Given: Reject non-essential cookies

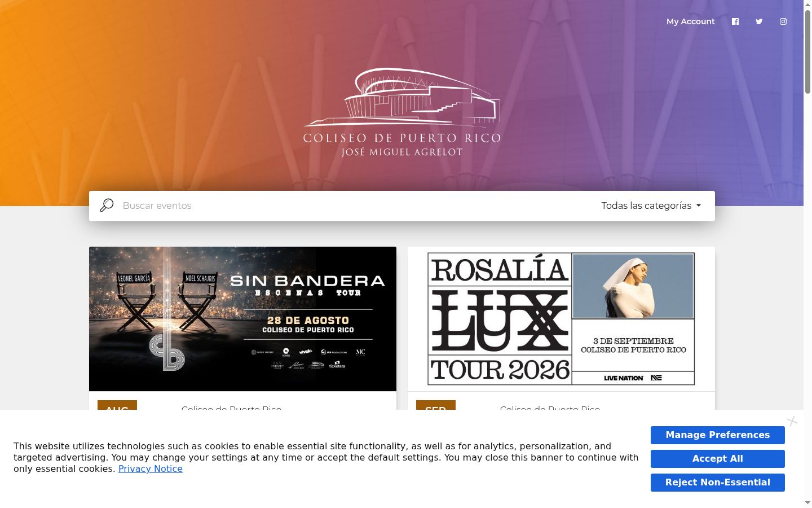Looking at the screenshot, I should [x=718, y=483].
